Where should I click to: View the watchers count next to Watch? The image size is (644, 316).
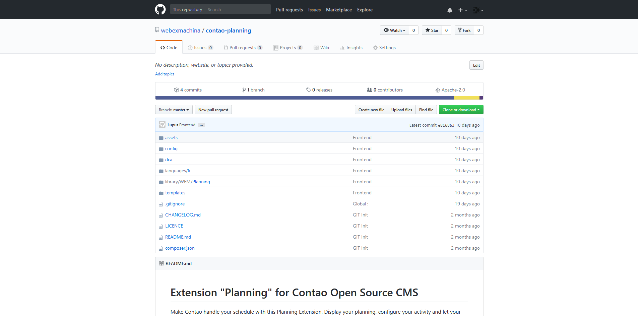point(413,30)
